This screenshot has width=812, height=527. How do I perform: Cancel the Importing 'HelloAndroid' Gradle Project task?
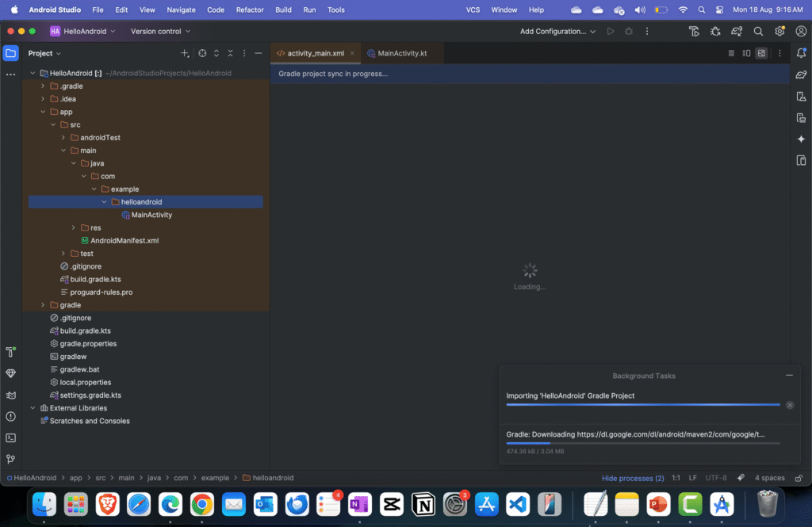click(789, 405)
